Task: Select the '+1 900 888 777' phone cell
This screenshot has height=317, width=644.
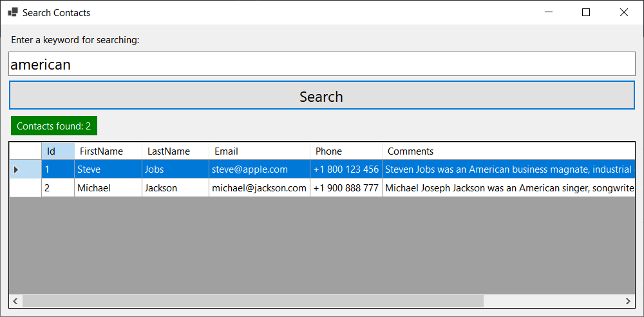Action: click(x=346, y=188)
